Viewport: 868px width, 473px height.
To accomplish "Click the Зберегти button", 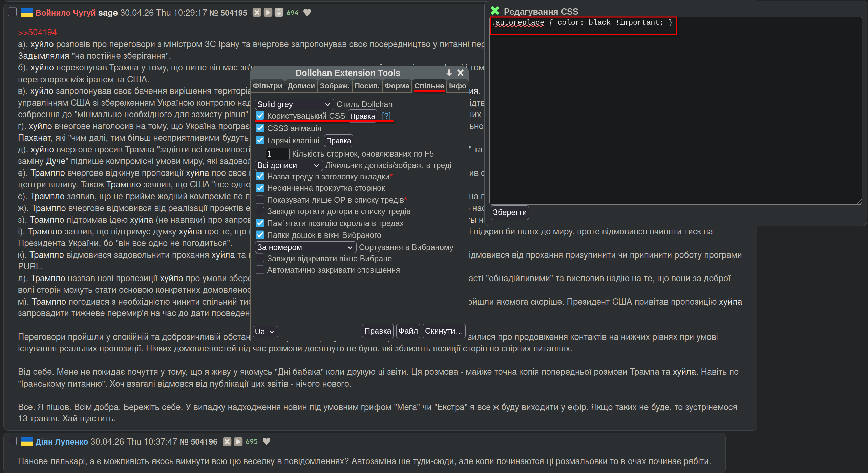I will pyautogui.click(x=509, y=212).
